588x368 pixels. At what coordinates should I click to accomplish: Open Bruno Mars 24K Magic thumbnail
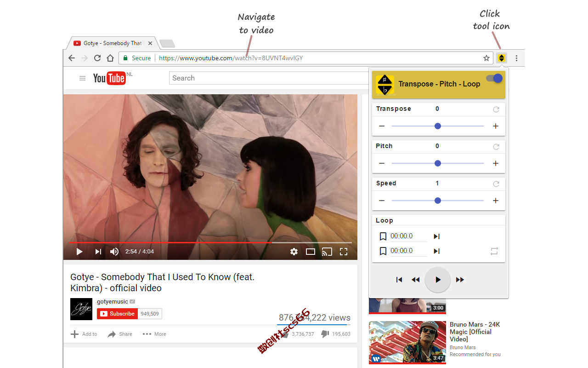[x=407, y=342]
